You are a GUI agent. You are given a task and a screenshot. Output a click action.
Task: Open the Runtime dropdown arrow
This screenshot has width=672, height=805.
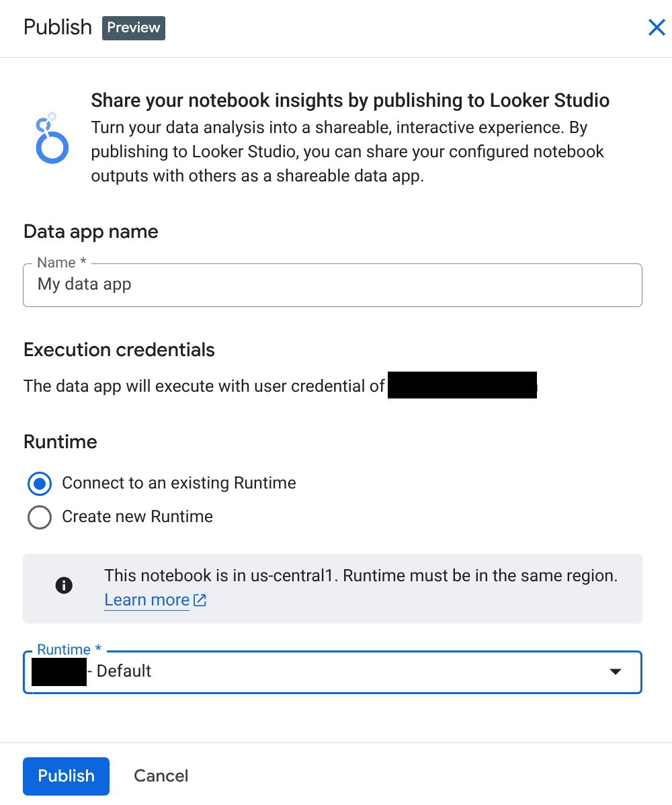click(615, 671)
